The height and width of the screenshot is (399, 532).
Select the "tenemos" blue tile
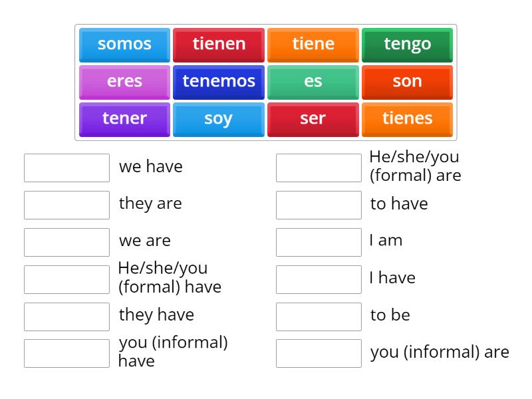tap(218, 81)
